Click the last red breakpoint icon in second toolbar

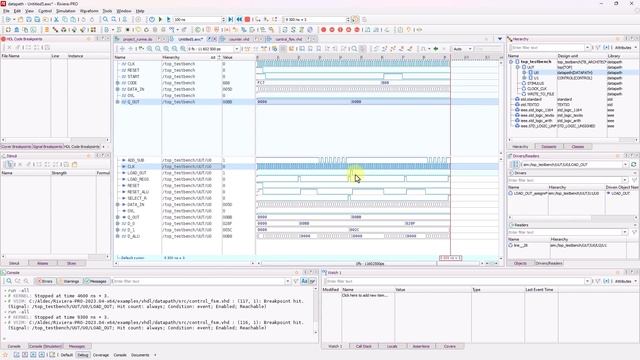click(357, 30)
